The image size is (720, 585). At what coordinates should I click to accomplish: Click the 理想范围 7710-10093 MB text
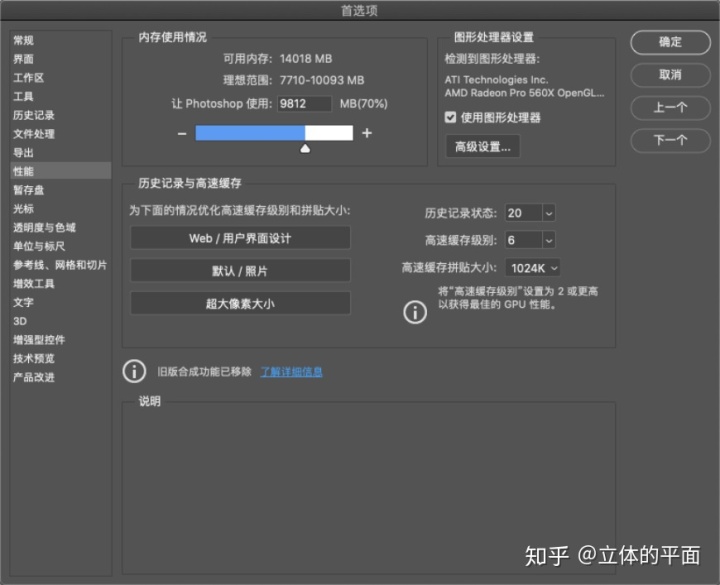pyautogui.click(x=294, y=80)
